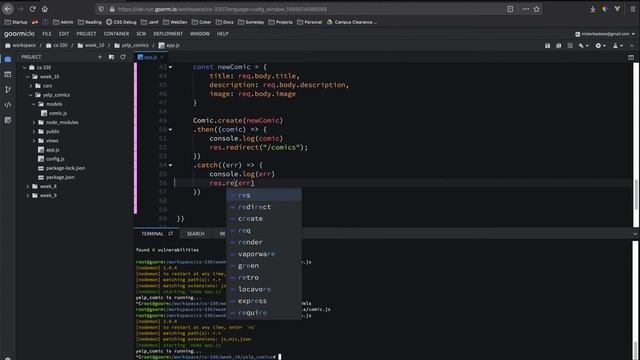This screenshot has height=360, width=640.
Task: Open the source control branch sidebar icon
Action: (x=8, y=89)
